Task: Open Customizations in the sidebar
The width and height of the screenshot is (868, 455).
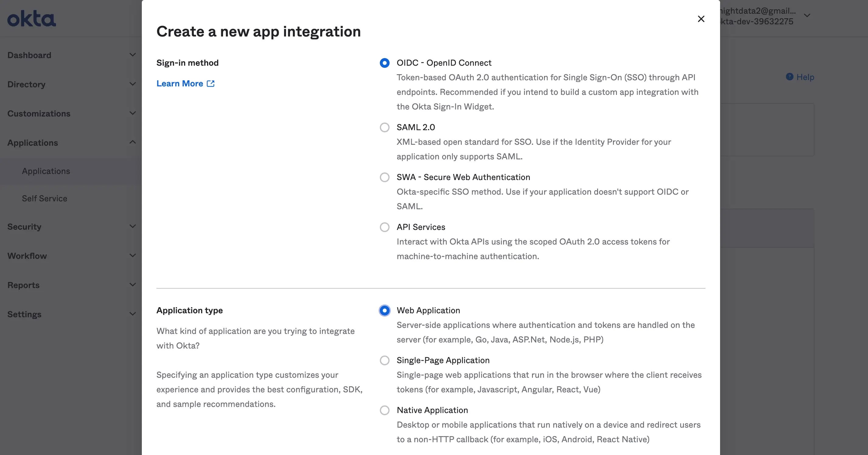Action: [39, 113]
